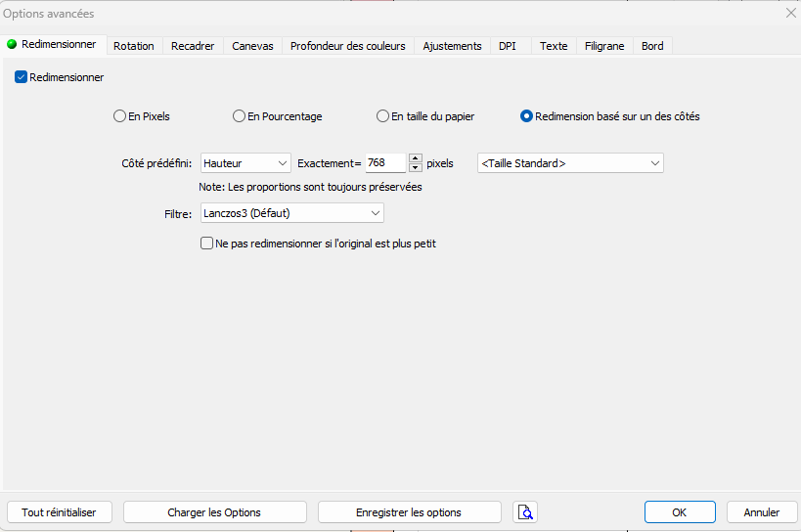Click the preview magnifier icon button
The width and height of the screenshot is (801, 532).
click(525, 512)
